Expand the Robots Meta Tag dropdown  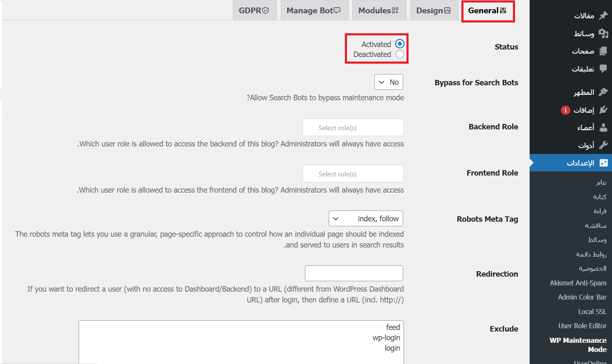coord(366,219)
